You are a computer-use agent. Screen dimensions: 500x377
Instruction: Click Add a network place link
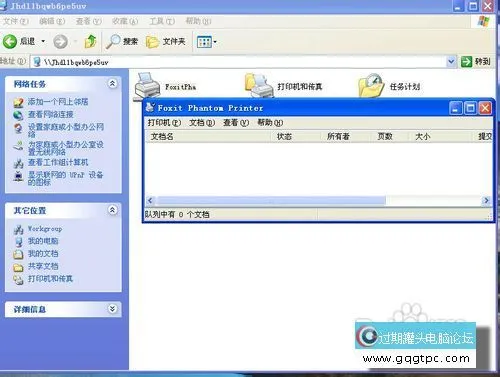(x=58, y=102)
